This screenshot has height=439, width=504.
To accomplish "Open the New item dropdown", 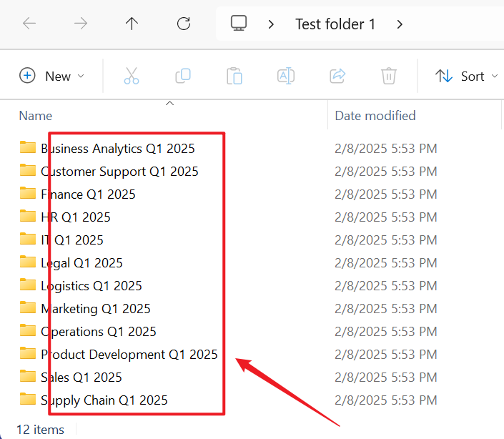I will point(52,76).
